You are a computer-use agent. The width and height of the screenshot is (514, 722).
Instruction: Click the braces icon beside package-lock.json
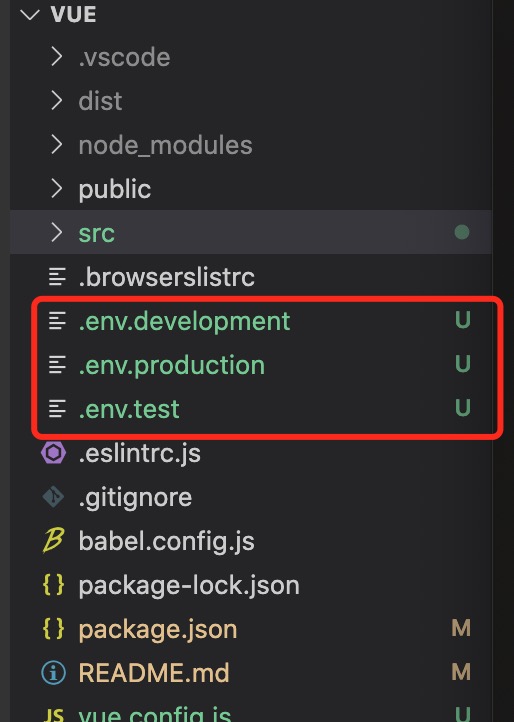[x=53, y=585]
